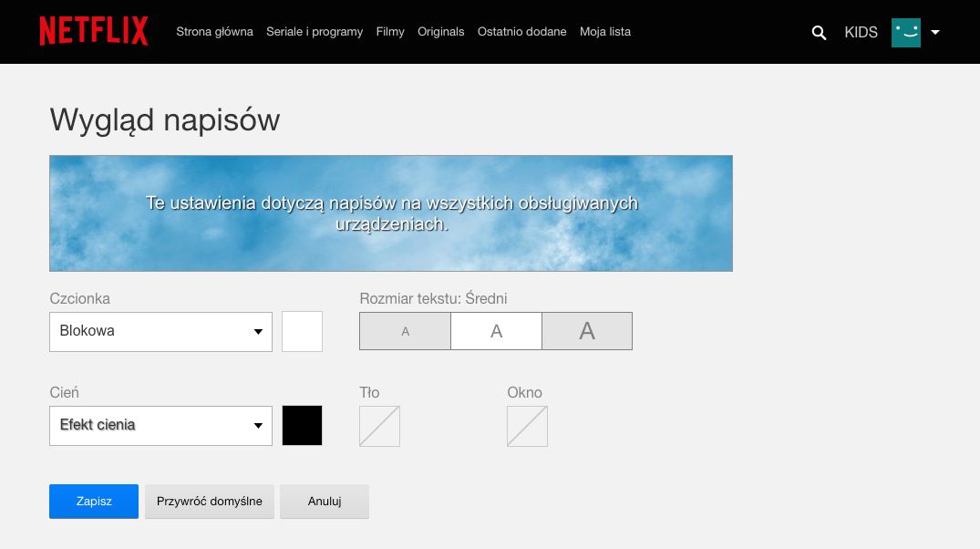Open Ostatnio dodane

point(521,32)
